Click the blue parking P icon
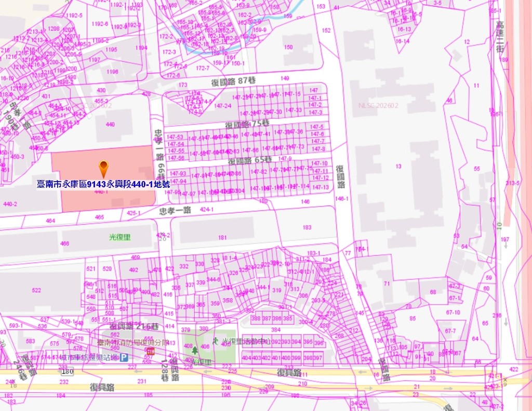 [x=124, y=357]
